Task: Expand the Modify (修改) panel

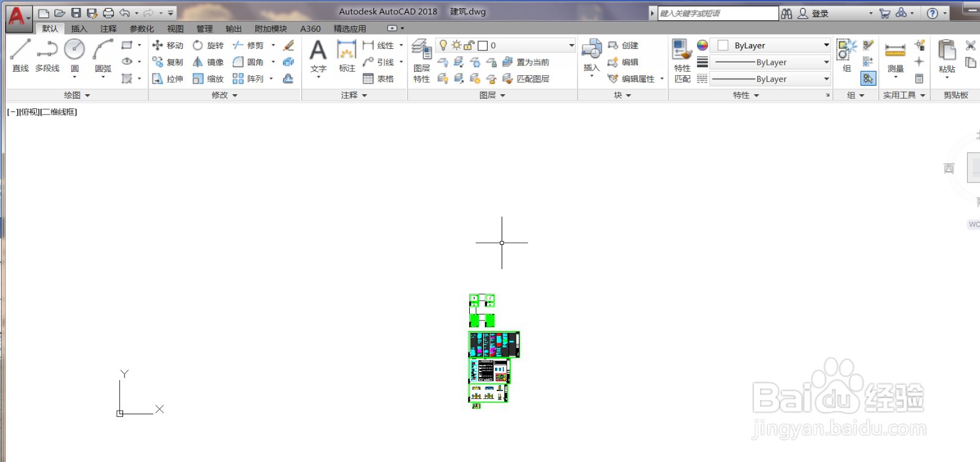Action: coord(224,95)
